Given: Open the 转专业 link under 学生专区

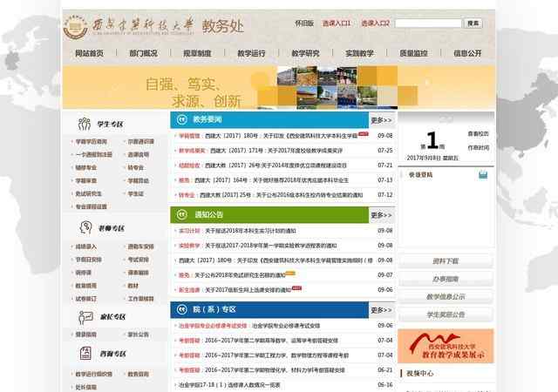Looking at the screenshot, I should click(x=135, y=167).
